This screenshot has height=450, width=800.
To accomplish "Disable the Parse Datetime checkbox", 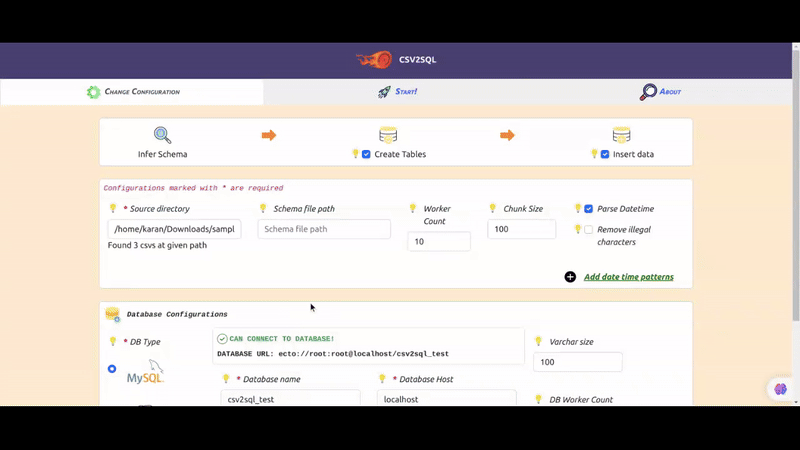I will coord(588,209).
